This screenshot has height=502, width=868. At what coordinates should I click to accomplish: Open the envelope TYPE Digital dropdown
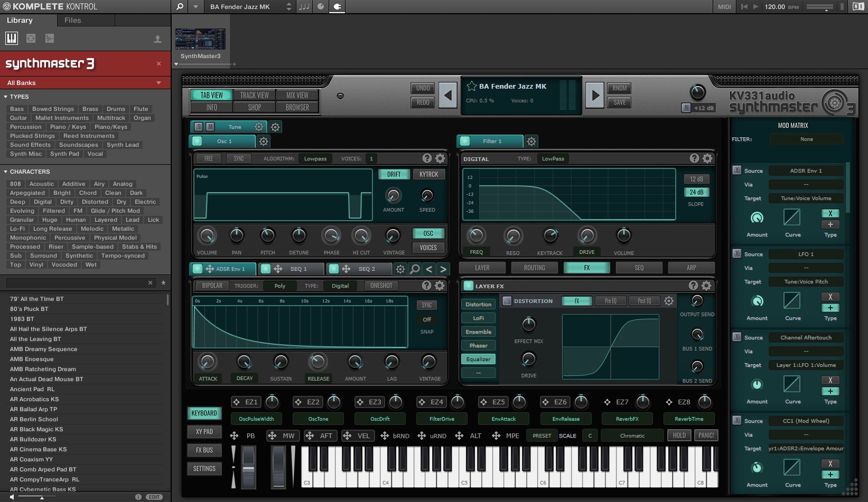[340, 286]
